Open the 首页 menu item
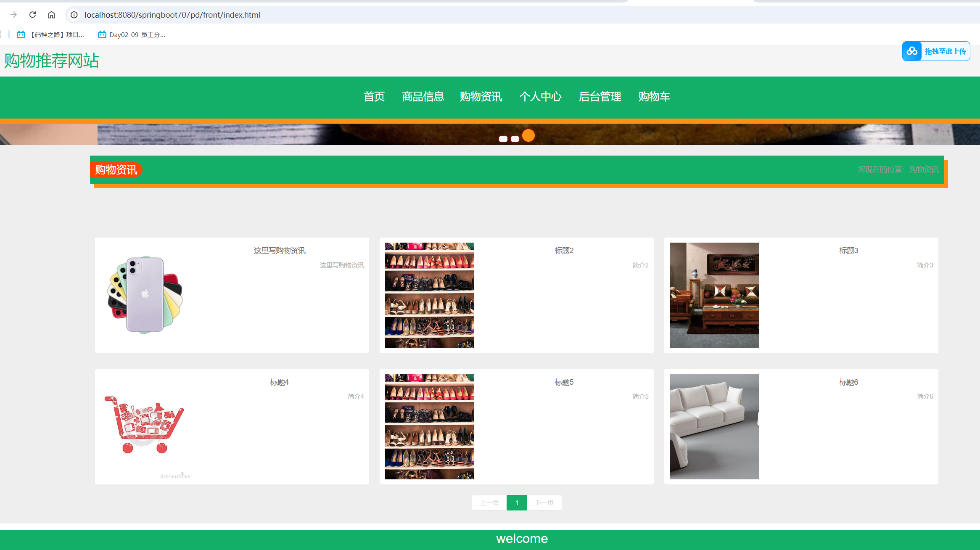Screen dimensions: 980x550 pos(374,96)
